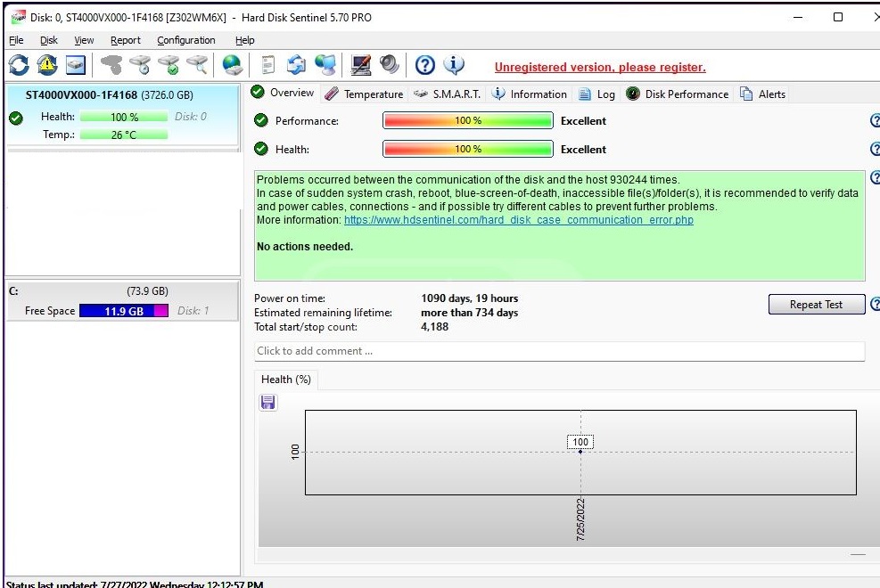Click the blue refresh arrows toolbar icon
Image resolution: width=880 pixels, height=588 pixels.
pyautogui.click(x=19, y=65)
